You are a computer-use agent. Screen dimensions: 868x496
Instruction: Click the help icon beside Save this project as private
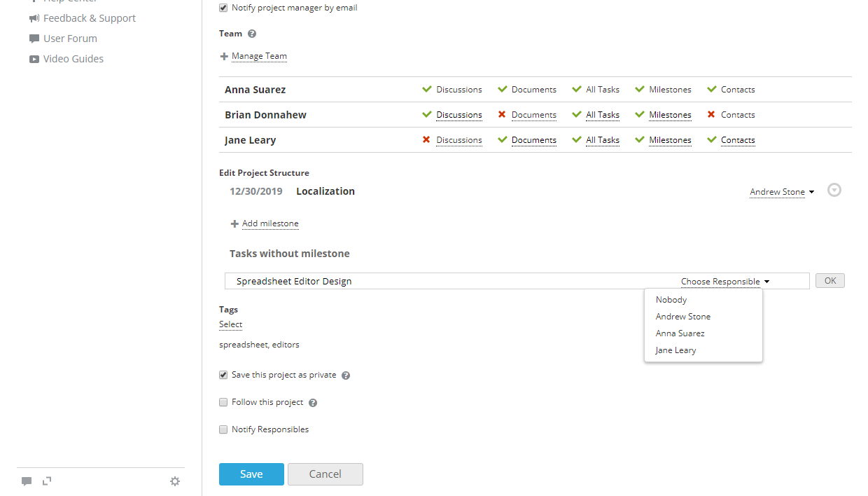click(x=346, y=376)
